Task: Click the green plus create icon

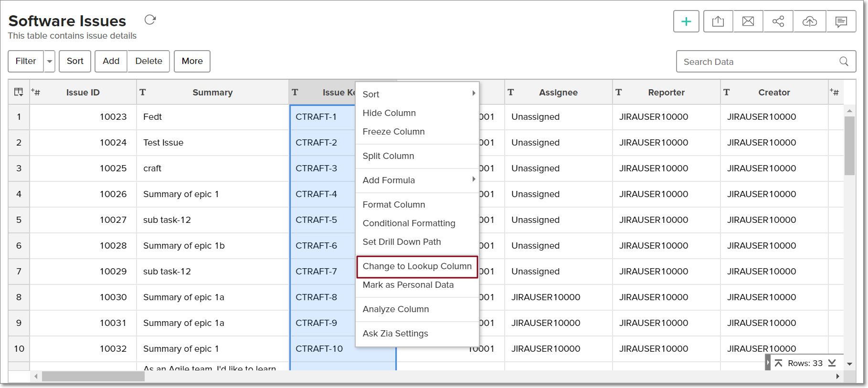Action: (x=686, y=21)
